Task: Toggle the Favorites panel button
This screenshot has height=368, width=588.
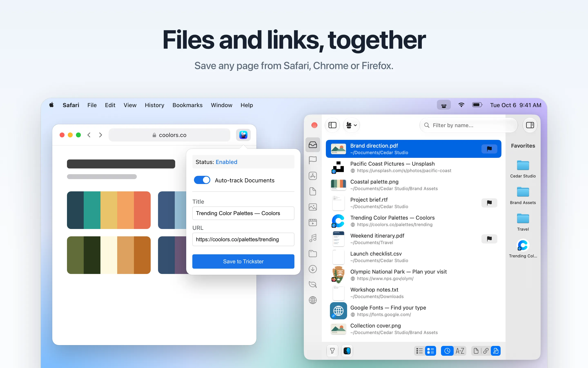Action: click(x=530, y=125)
